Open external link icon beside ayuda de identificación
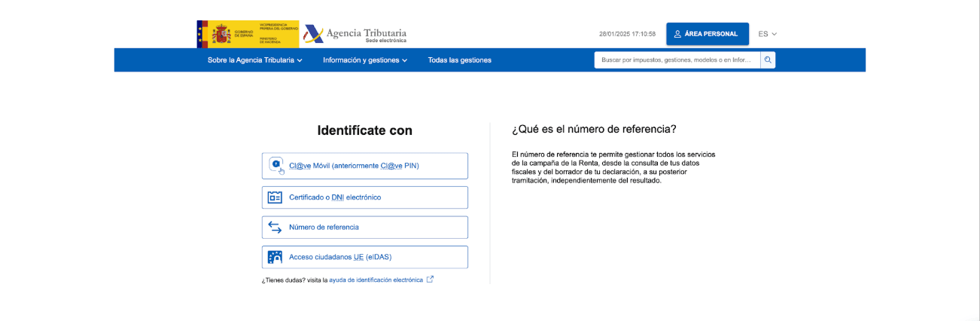Screen dimensions: 980x321 tap(430, 280)
